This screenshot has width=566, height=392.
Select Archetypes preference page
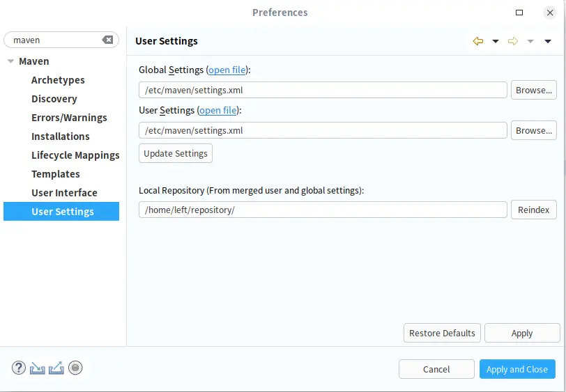point(58,80)
